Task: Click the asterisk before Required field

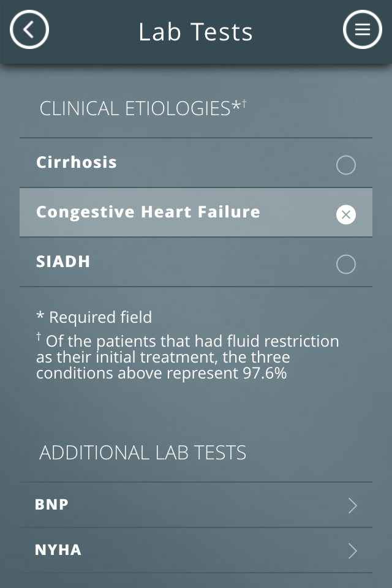Action: coord(40,317)
